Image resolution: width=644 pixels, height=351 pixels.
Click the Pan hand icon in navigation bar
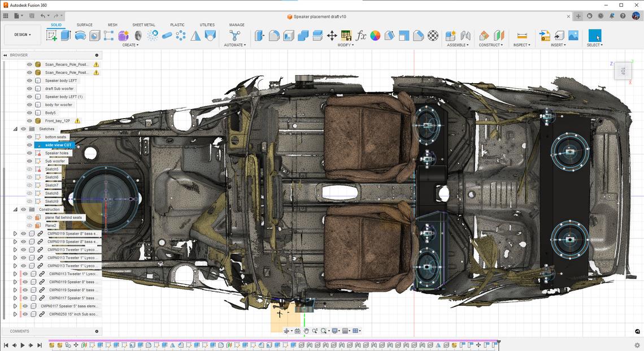click(306, 331)
